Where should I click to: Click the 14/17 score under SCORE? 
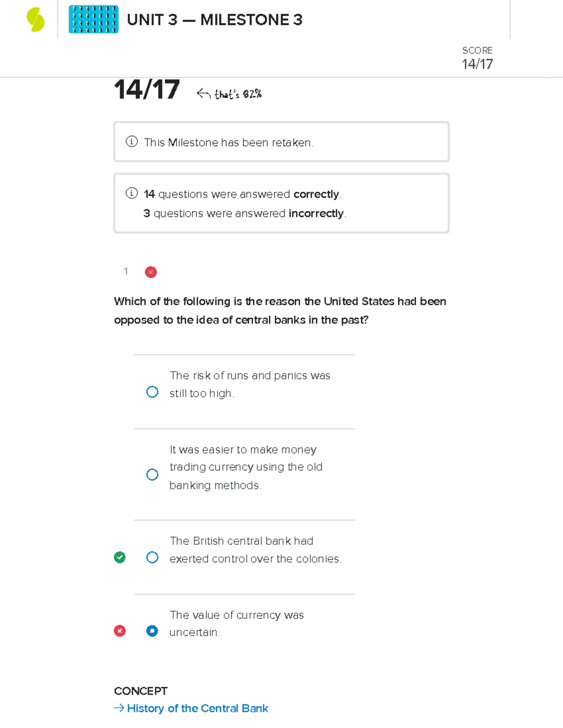(x=478, y=65)
